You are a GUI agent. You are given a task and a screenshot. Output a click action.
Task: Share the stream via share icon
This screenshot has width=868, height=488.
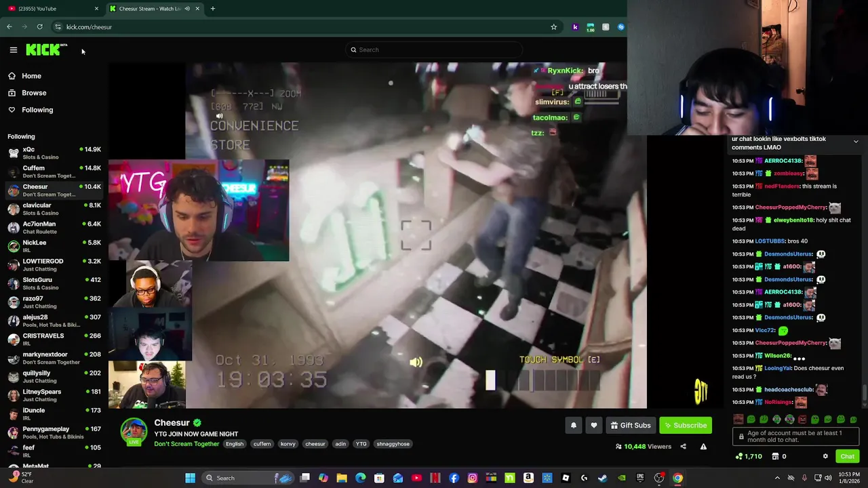683,447
